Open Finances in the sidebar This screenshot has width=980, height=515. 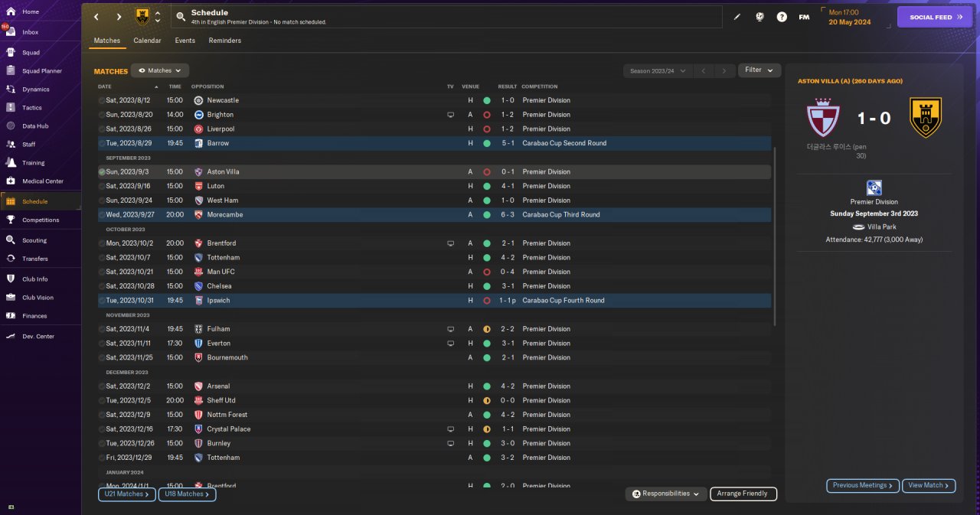(34, 315)
